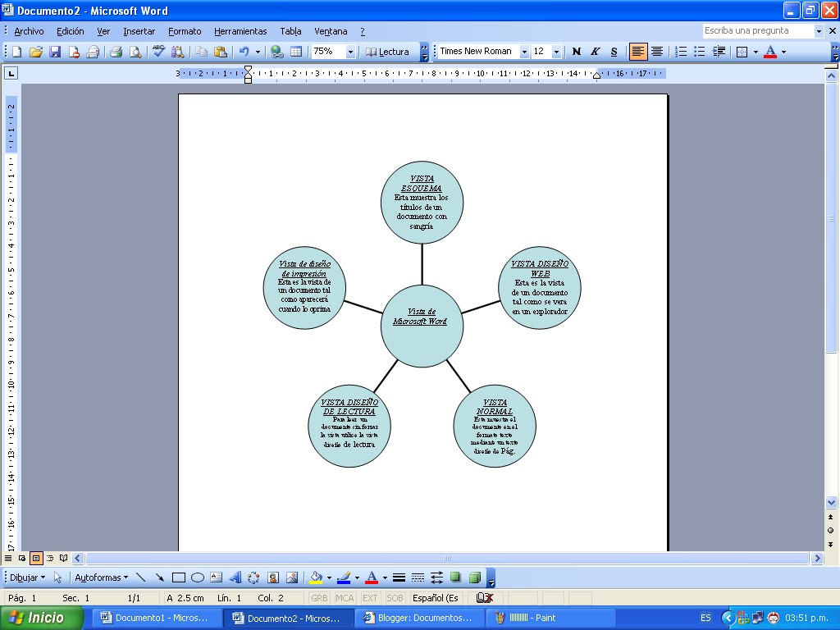Run spelling and grammar check
Viewport: 840px width, 630px height.
pyautogui.click(x=158, y=52)
